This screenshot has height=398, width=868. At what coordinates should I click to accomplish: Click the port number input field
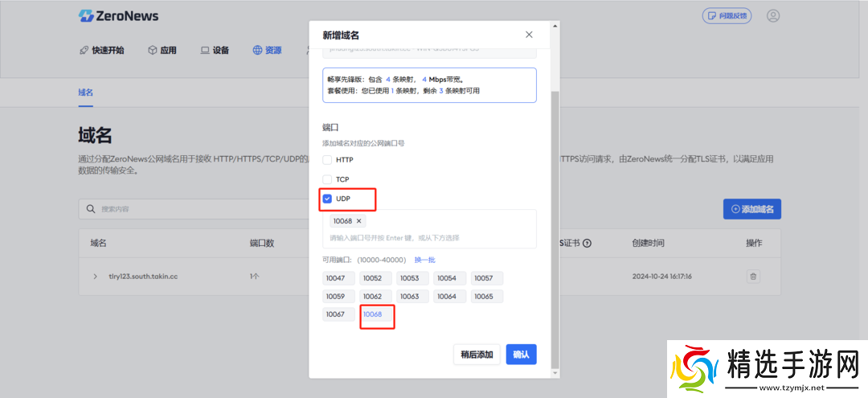(430, 238)
